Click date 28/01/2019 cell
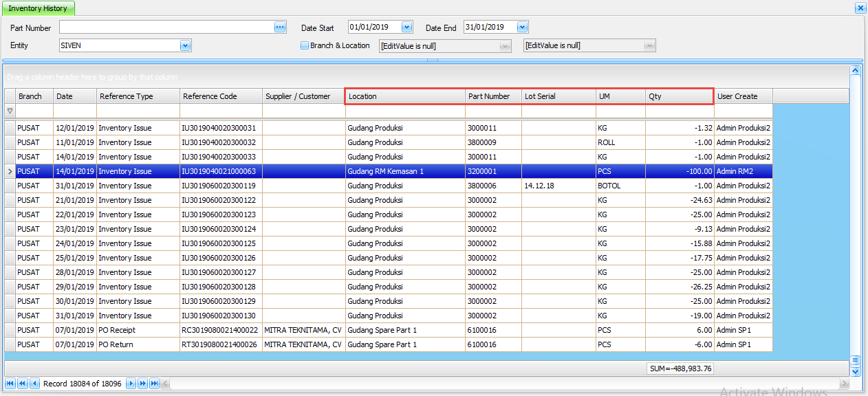 pyautogui.click(x=75, y=272)
